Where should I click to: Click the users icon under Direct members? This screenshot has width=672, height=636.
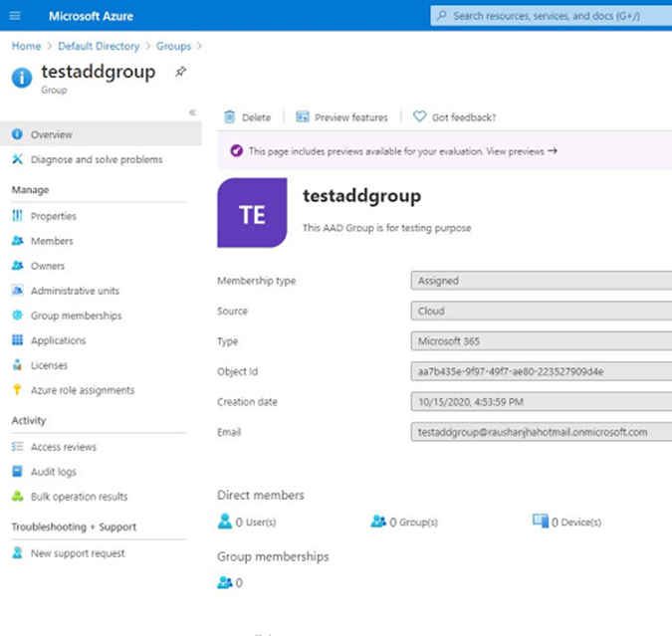225,522
